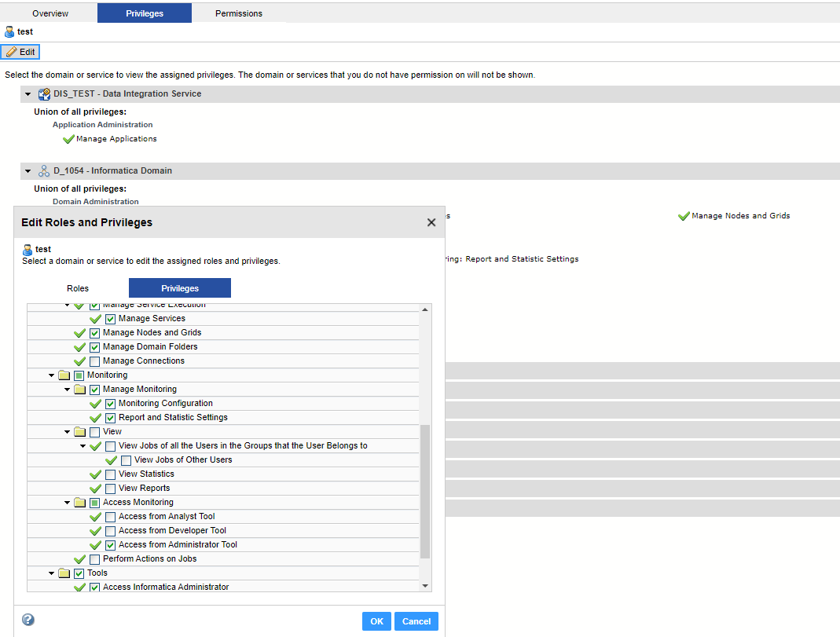Collapse the View tree node
Image resolution: width=840 pixels, height=637 pixels.
coord(67,432)
